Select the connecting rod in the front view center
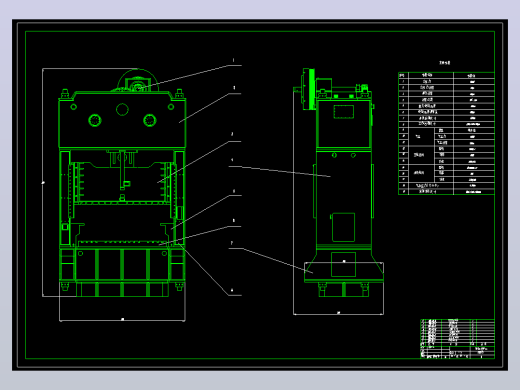The image size is (520, 390). click(x=123, y=170)
